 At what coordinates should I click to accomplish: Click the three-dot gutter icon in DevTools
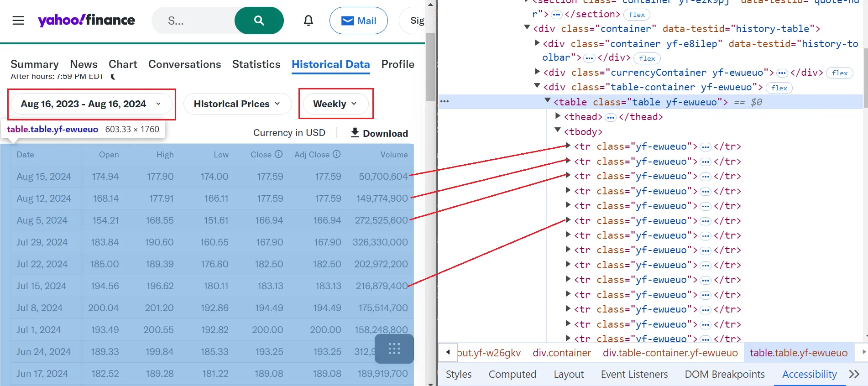point(444,101)
